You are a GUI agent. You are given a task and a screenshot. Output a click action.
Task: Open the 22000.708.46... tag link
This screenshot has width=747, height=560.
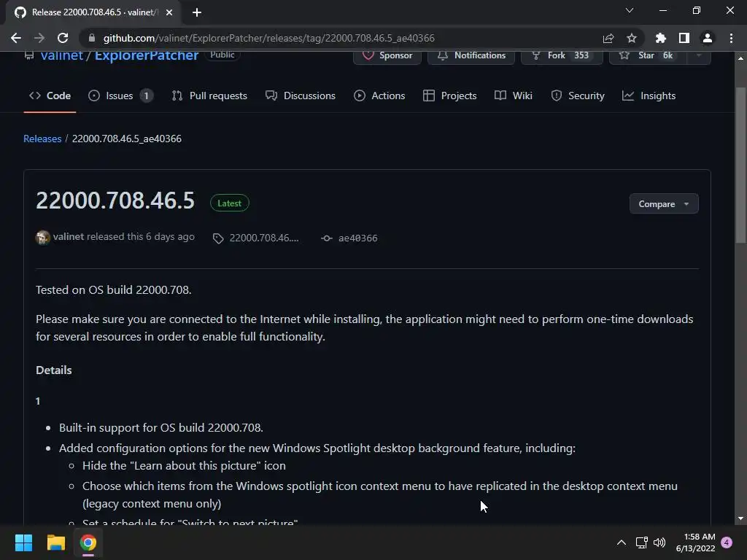click(x=264, y=238)
